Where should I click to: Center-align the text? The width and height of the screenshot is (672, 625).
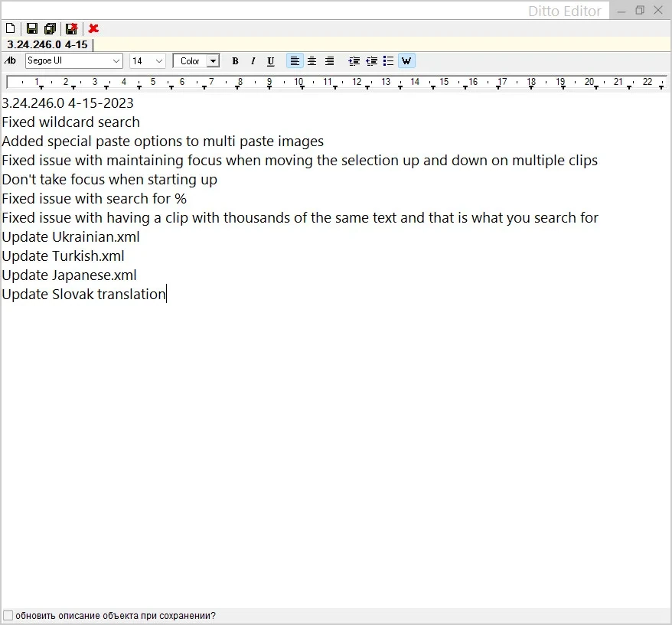(x=312, y=61)
